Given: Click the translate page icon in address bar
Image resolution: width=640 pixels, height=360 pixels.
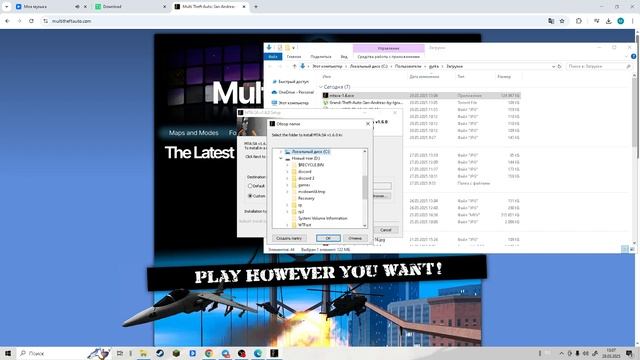Looking at the screenshot, I should tap(551, 21).
